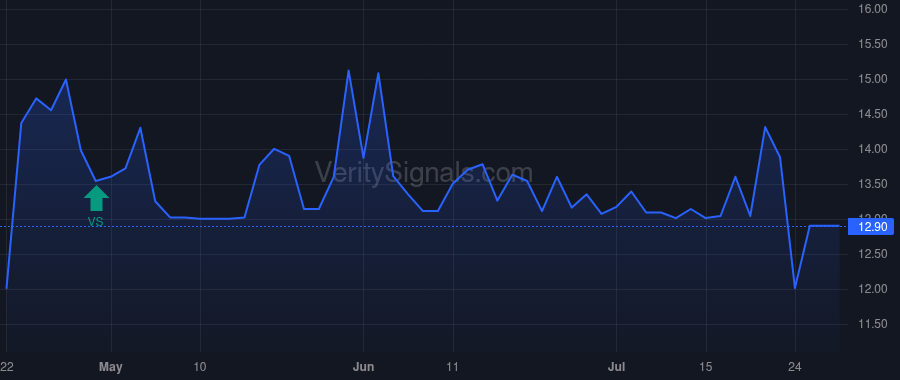Select the 15.00 price axis label

(872, 79)
